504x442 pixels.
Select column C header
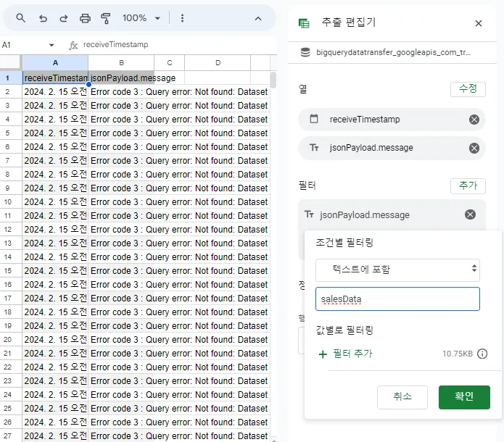170,62
